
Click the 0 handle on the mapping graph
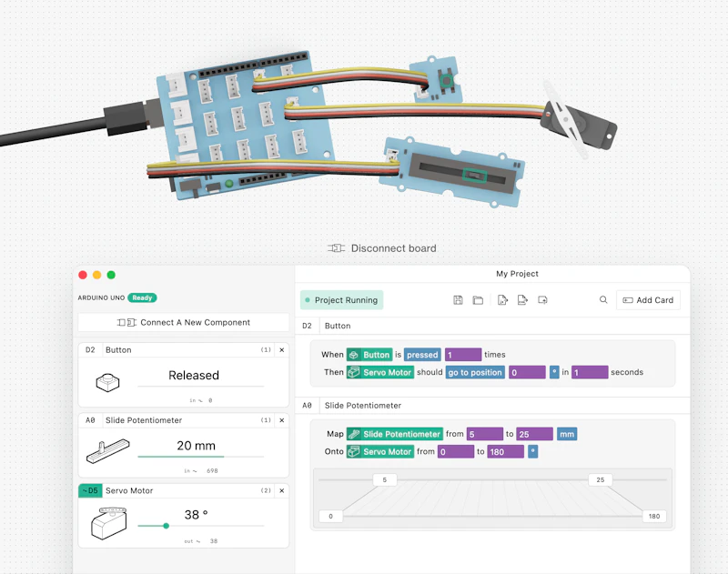[330, 516]
